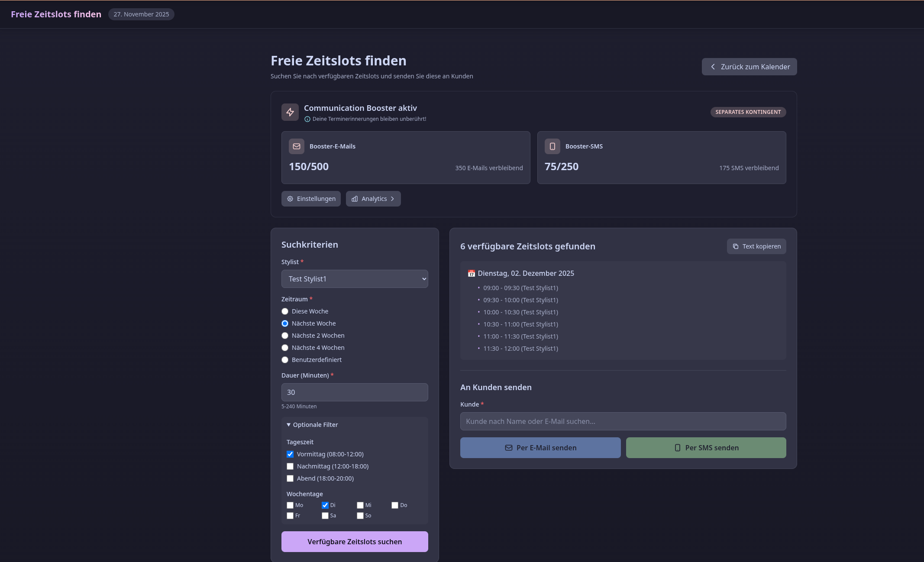Click the calendar icon next to Dienstag date
The image size is (924, 562).
471,274
